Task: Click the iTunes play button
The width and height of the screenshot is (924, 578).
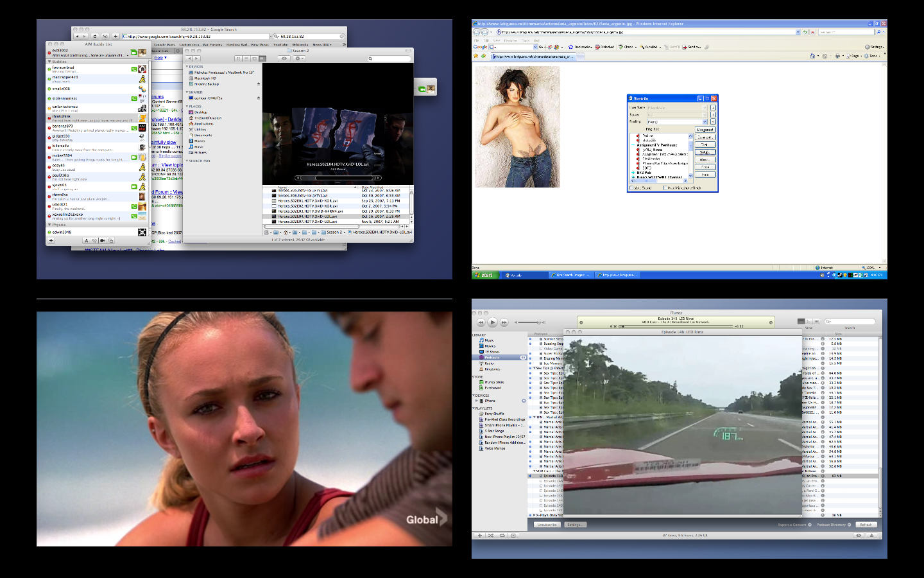Action: tap(492, 322)
